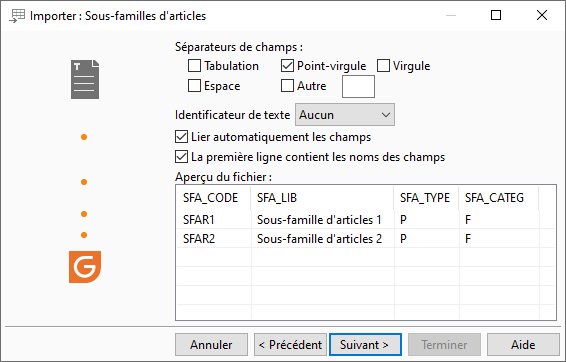The width and height of the screenshot is (566, 362).
Task: Go to next step with Suivant
Action: click(365, 345)
